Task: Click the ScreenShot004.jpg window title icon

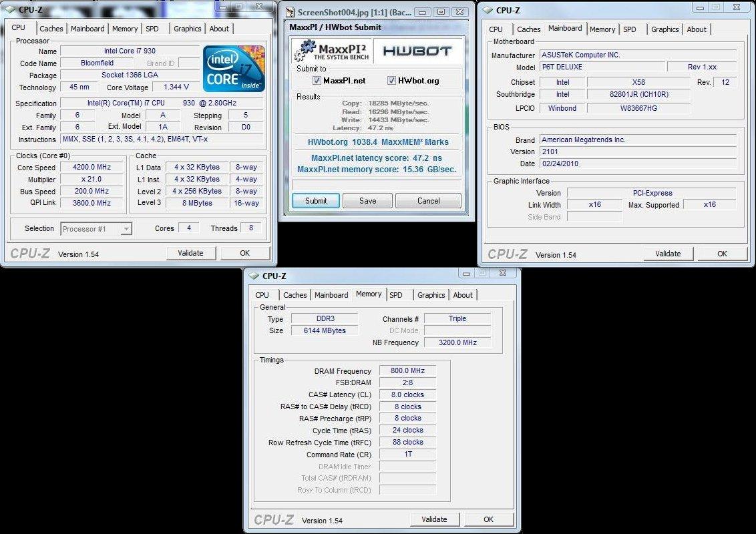Action: click(x=291, y=13)
